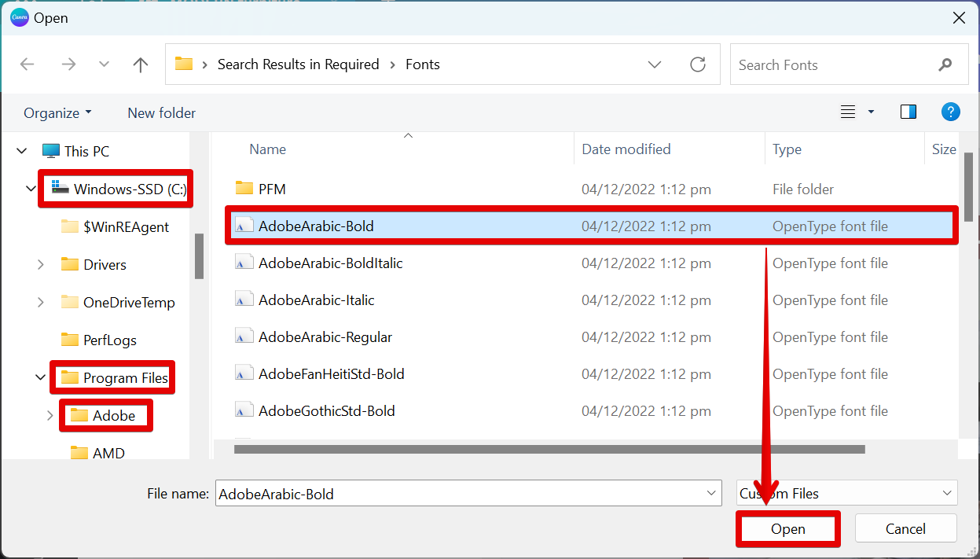
Task: Refresh the Fonts folder listing
Action: tap(697, 64)
